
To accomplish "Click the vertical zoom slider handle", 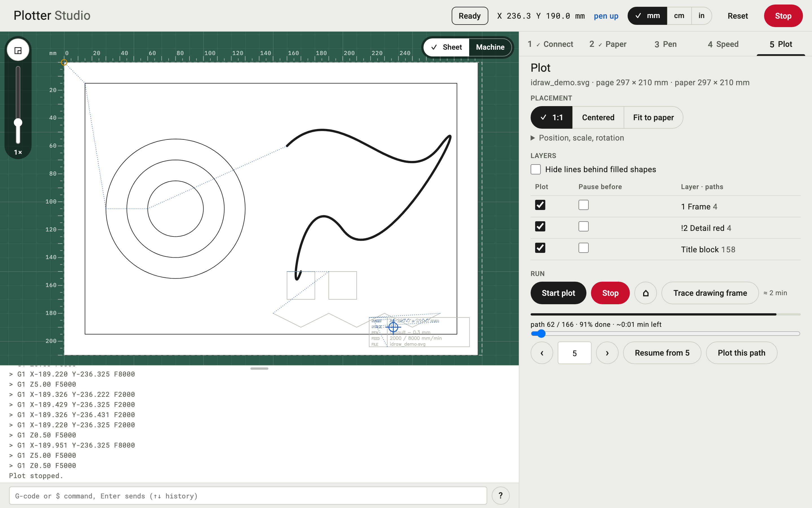I will point(18,122).
